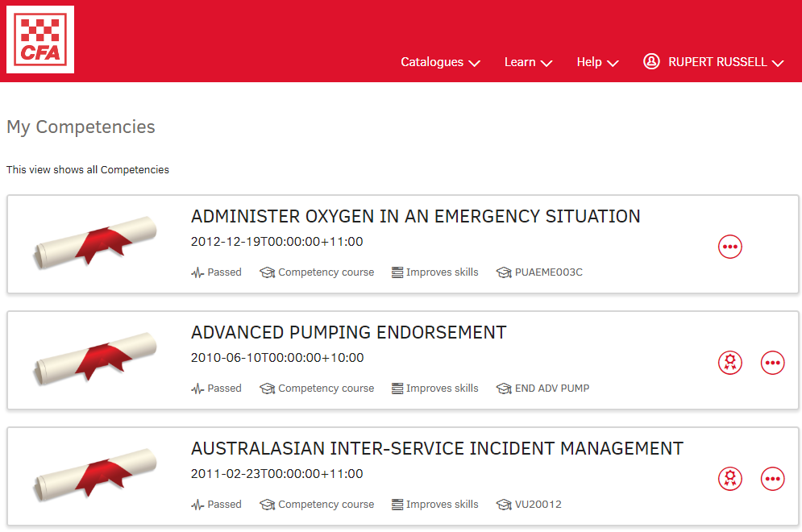Click diploma scroll thumbnail for Advanced Pumping Endorsement
This screenshot has height=532, width=802.
point(95,359)
